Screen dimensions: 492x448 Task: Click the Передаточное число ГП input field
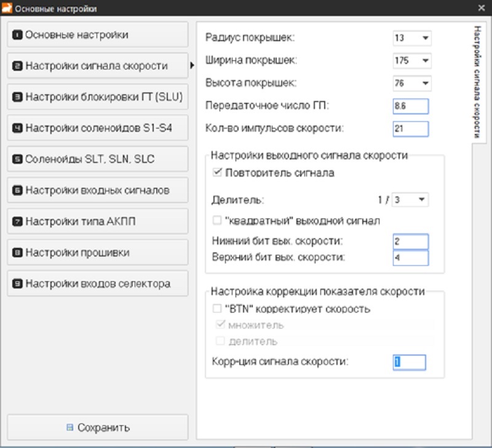tap(410, 106)
